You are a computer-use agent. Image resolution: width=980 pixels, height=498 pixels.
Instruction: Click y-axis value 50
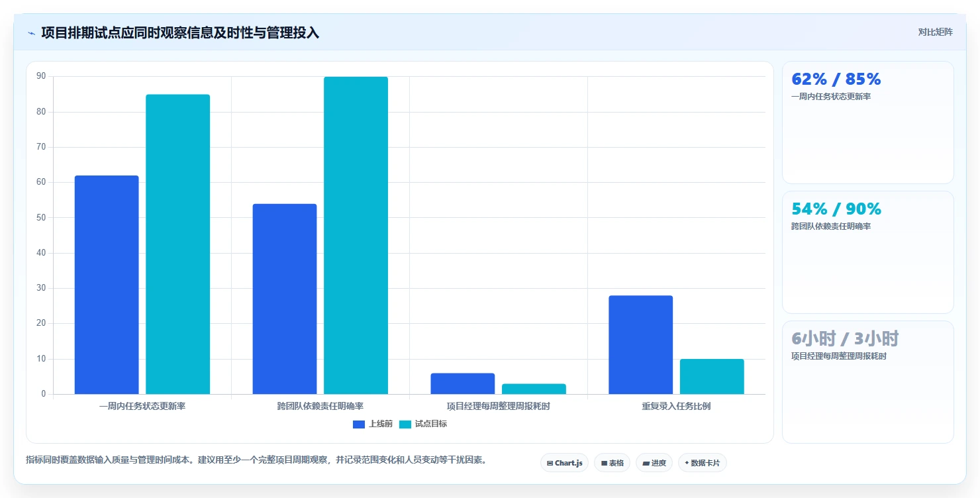pyautogui.click(x=41, y=217)
